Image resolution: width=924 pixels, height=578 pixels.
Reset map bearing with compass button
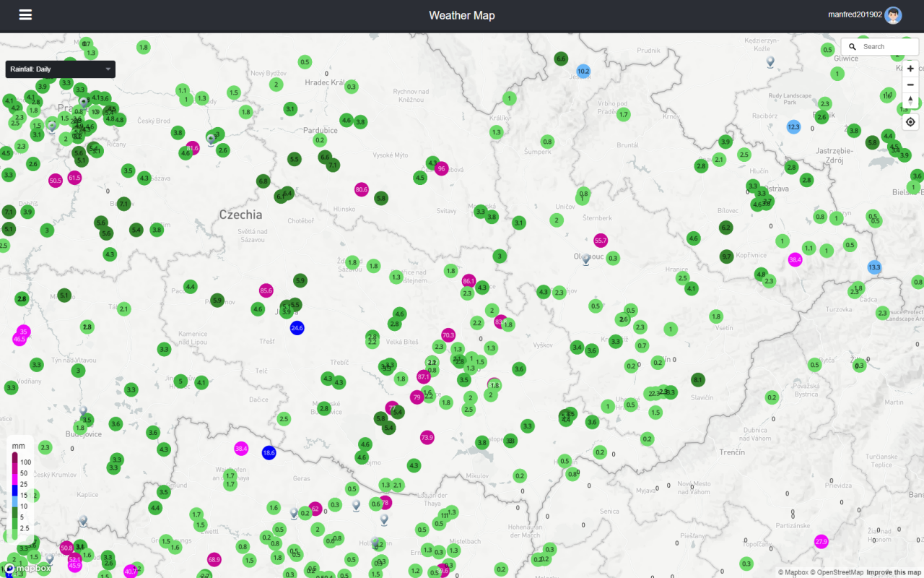pyautogui.click(x=910, y=100)
